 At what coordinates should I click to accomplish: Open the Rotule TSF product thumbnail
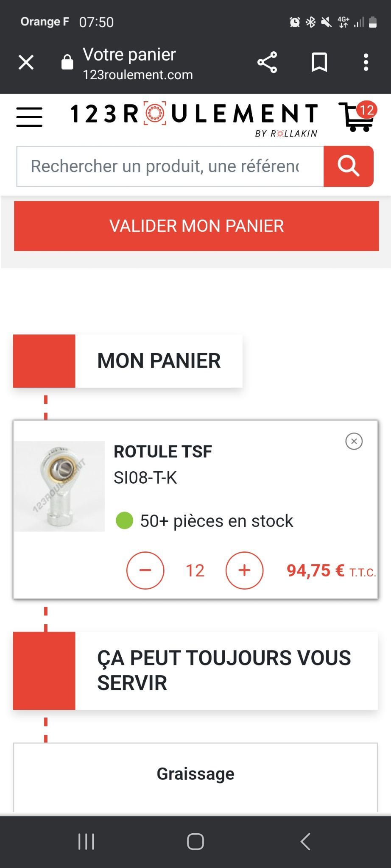click(60, 486)
